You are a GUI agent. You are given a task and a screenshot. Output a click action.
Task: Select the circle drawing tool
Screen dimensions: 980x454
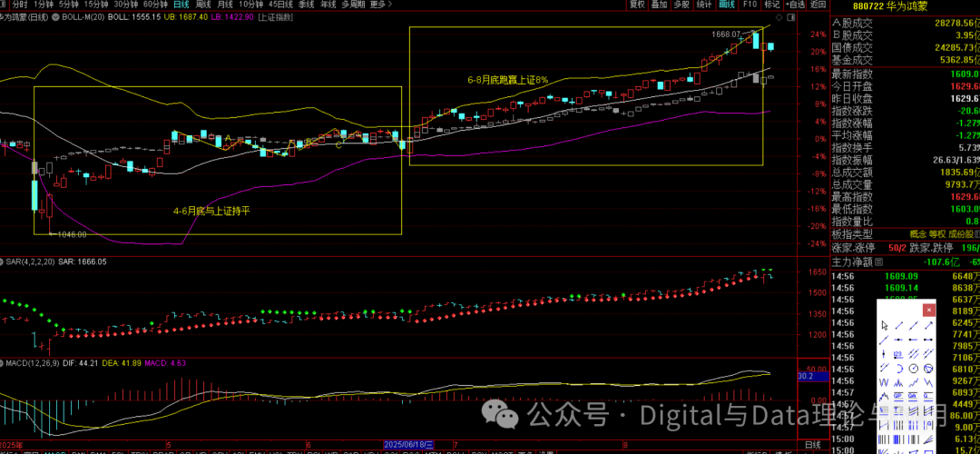tap(914, 369)
